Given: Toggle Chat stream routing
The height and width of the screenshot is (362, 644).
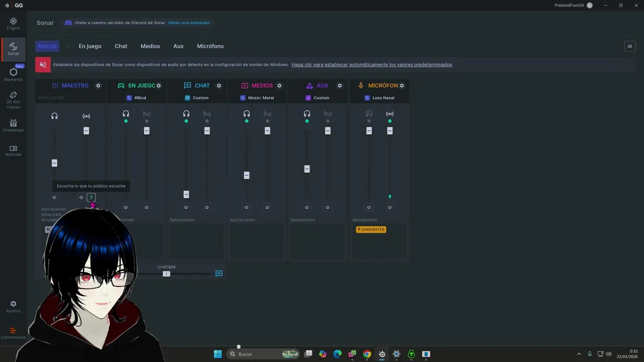Looking at the screenshot, I should [207, 114].
